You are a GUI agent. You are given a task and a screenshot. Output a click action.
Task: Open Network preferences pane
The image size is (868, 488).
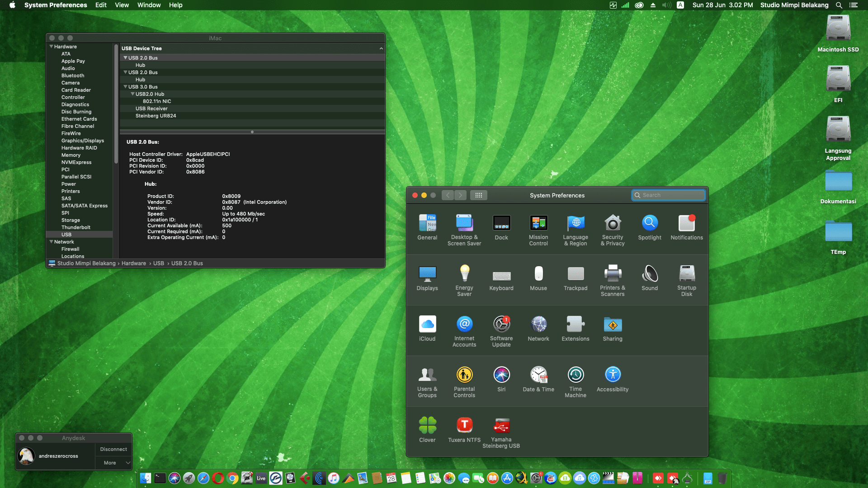click(538, 328)
